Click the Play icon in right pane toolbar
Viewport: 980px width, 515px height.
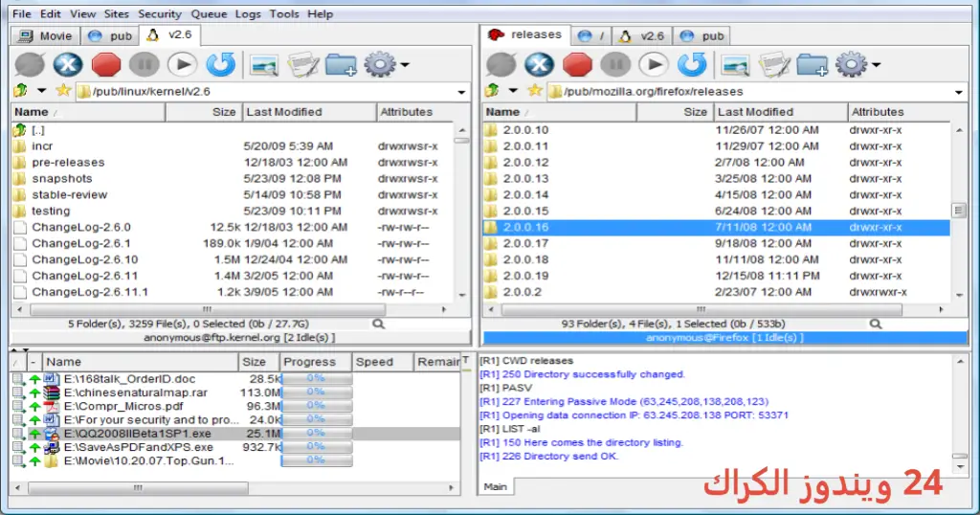[654, 64]
